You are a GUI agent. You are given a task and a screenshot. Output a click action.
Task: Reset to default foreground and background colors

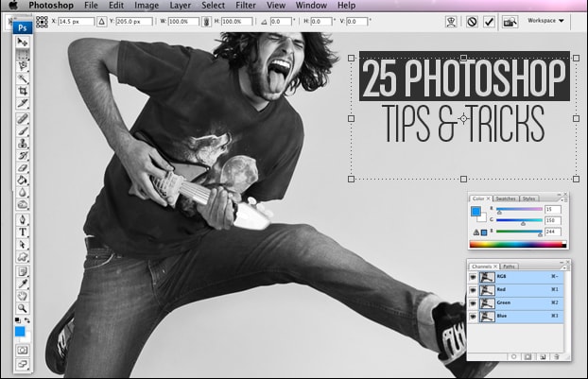[x=18, y=320]
